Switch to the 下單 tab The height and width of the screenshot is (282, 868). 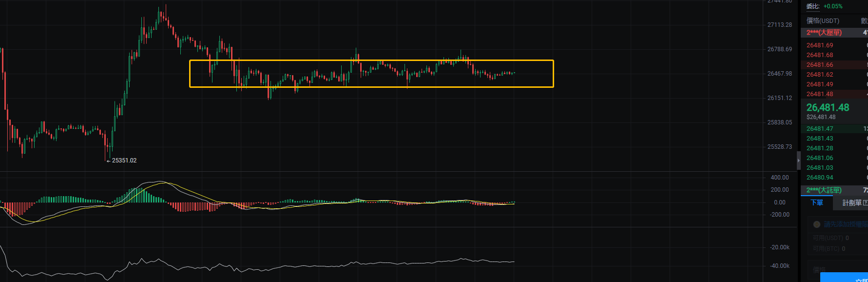(x=816, y=203)
